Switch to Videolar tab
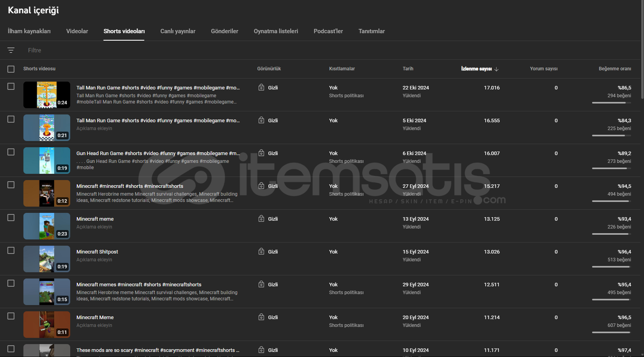 click(x=77, y=31)
